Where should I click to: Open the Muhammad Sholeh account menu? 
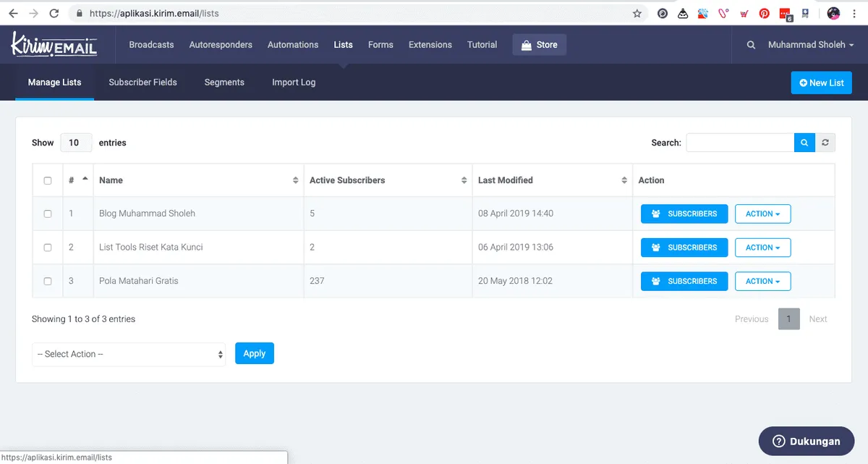click(x=810, y=45)
